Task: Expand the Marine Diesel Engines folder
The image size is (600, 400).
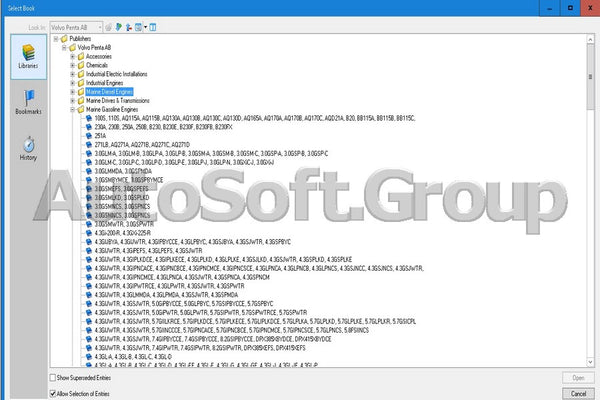Action: 73,92
